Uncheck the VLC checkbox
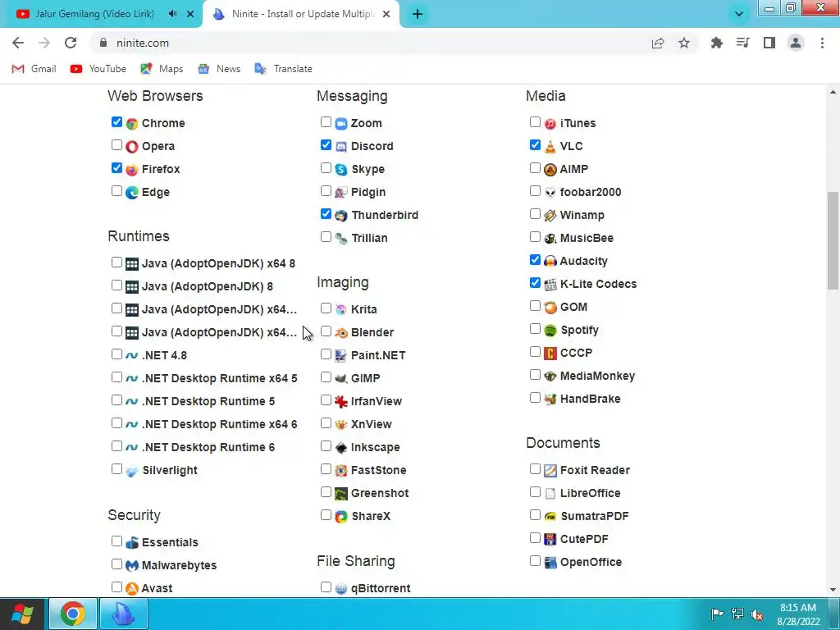This screenshot has height=630, width=840. tap(535, 145)
